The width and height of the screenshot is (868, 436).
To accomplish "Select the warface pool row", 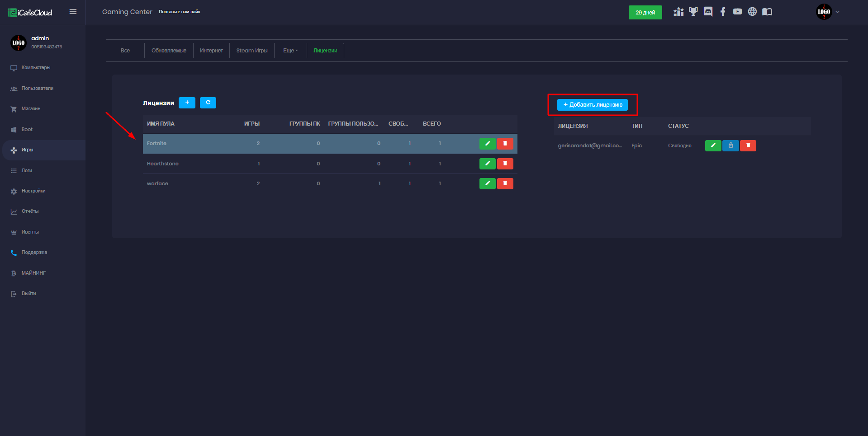I will (330, 183).
